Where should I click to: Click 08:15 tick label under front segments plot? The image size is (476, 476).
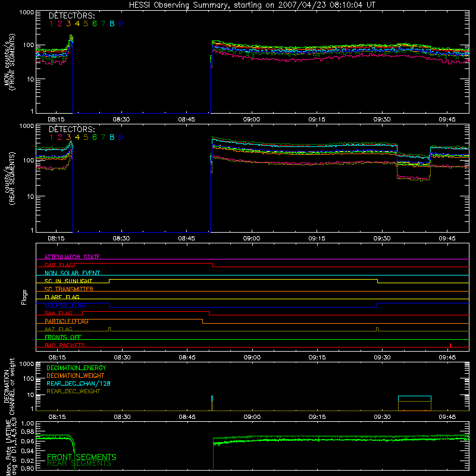[56, 120]
